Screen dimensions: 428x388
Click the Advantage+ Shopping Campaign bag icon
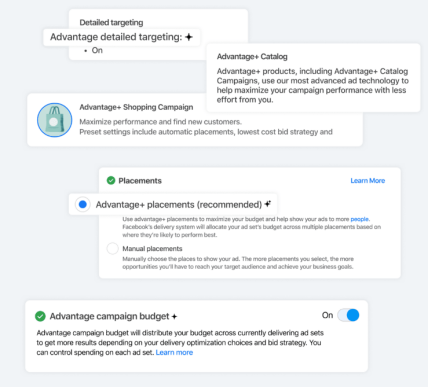pos(55,120)
